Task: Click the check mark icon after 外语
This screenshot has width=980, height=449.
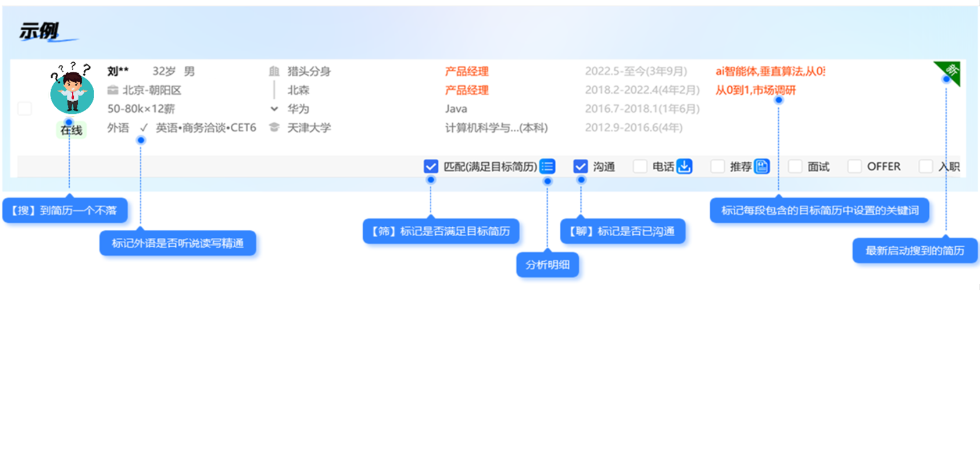Action: tap(144, 127)
